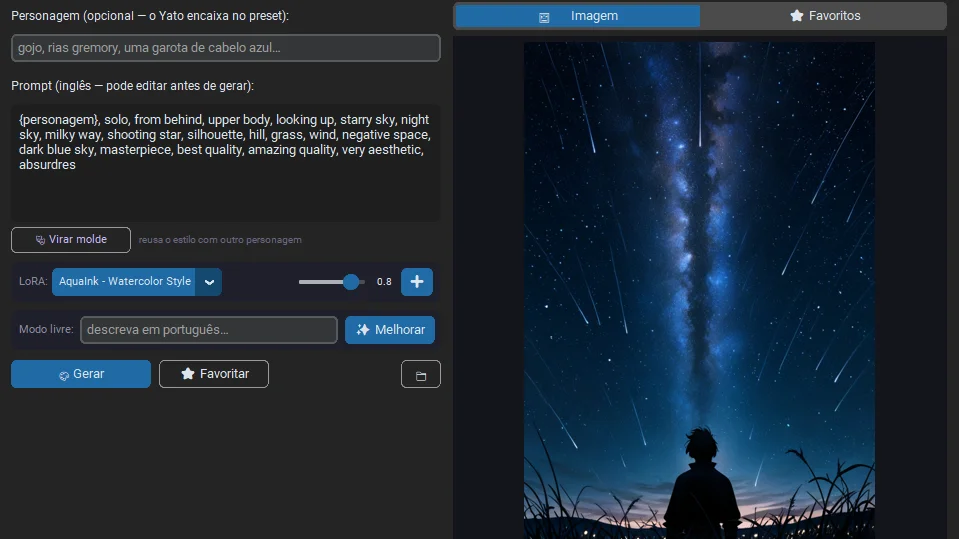Click the Modo livre Portuguese description field
959x539 pixels.
(x=209, y=330)
